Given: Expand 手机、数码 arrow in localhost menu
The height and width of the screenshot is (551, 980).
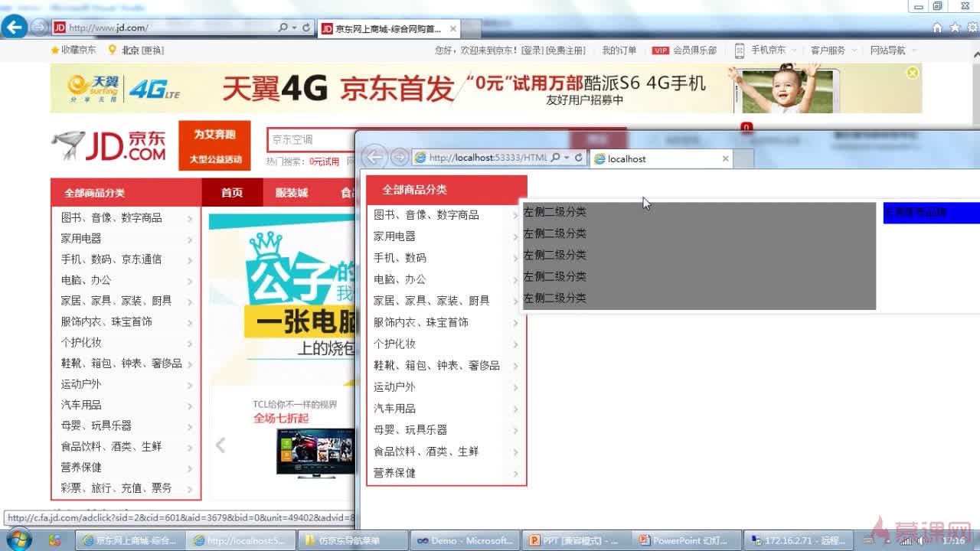Looking at the screenshot, I should point(515,259).
